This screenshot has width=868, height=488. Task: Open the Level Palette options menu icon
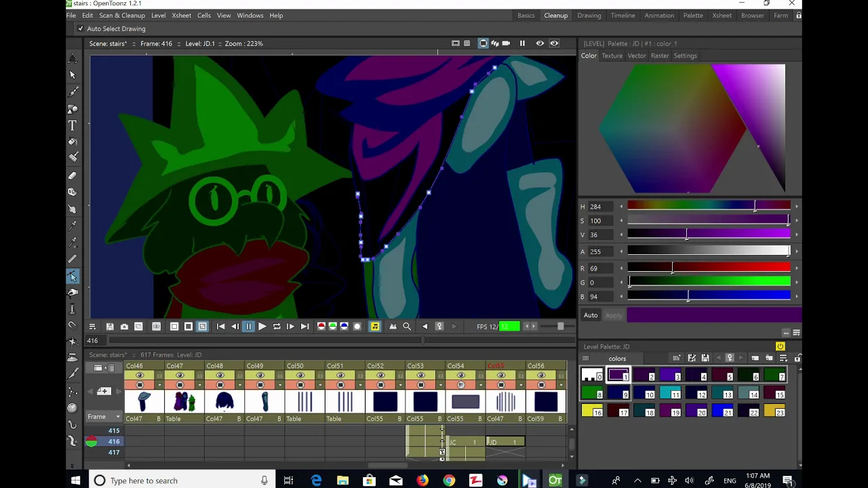point(783,359)
